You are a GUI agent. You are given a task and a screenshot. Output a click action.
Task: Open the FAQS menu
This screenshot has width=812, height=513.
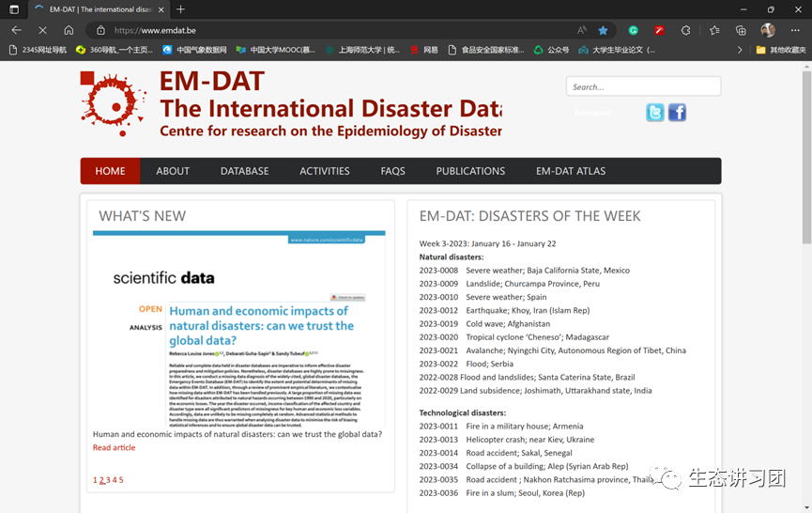click(x=392, y=171)
